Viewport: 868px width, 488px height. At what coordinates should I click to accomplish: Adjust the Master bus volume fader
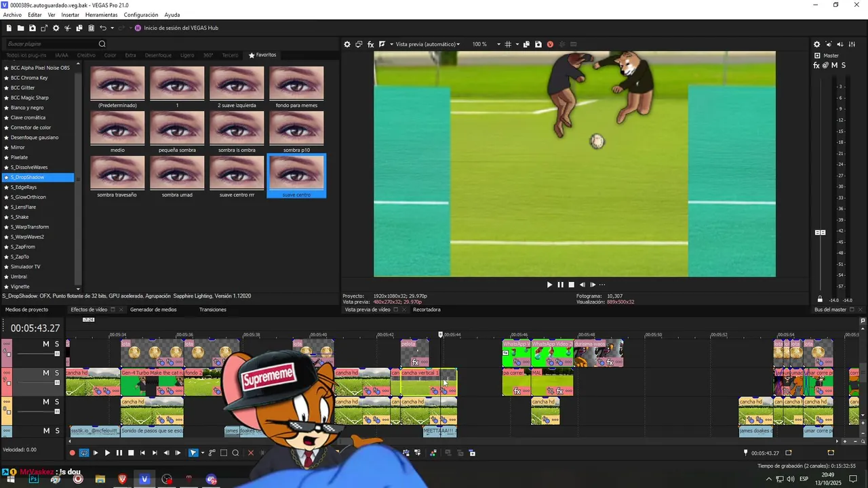coord(820,232)
